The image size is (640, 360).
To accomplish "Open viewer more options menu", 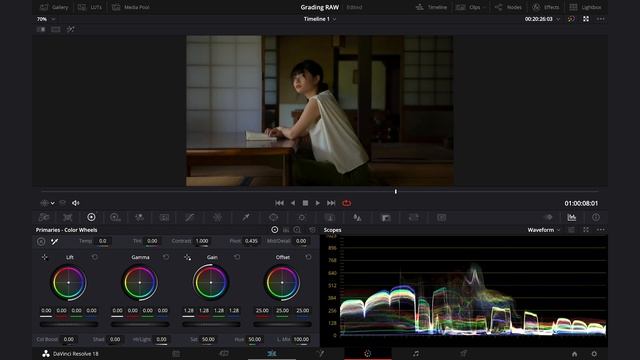I will tap(600, 19).
